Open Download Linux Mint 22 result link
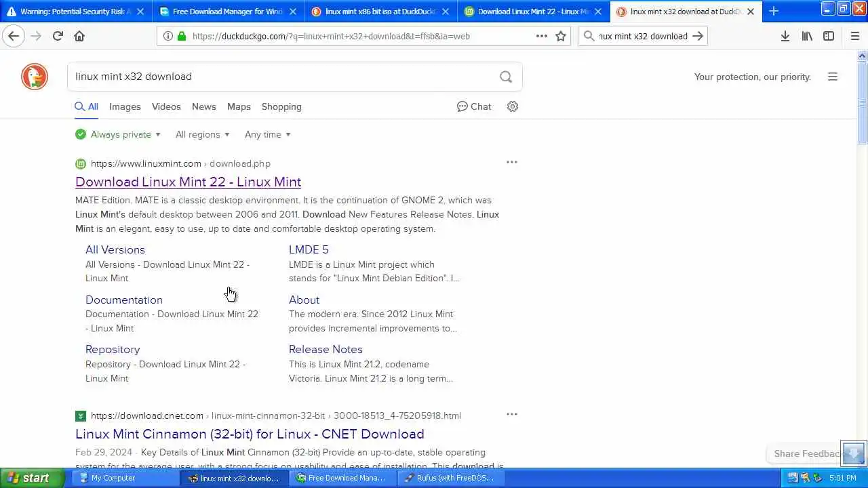This screenshot has height=488, width=868. (188, 182)
